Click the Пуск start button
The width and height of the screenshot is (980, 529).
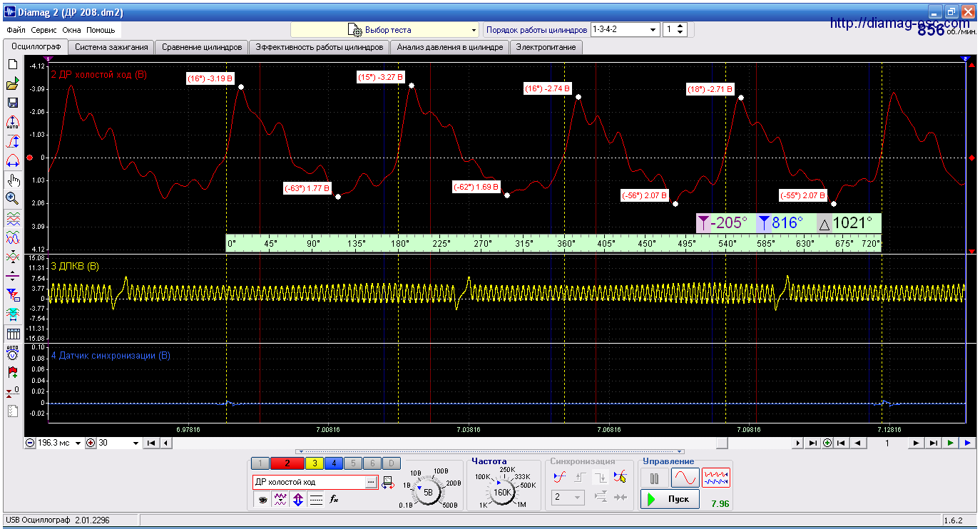[x=669, y=499]
